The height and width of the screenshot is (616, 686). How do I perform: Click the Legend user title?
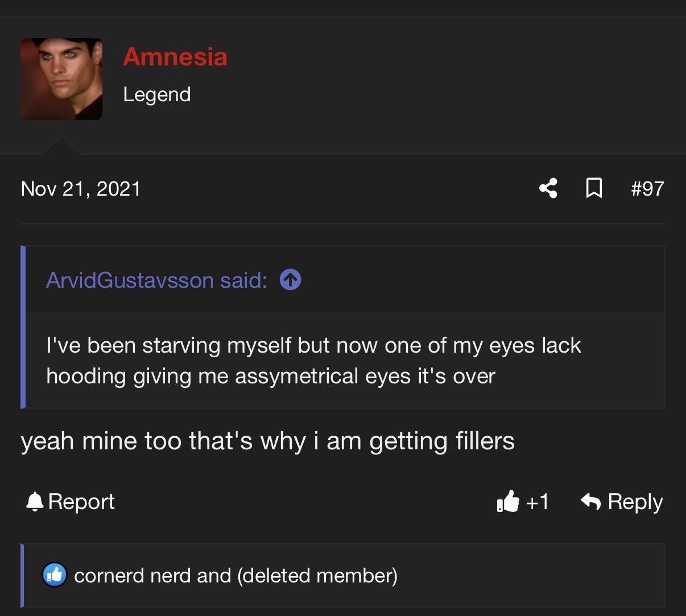click(x=157, y=94)
